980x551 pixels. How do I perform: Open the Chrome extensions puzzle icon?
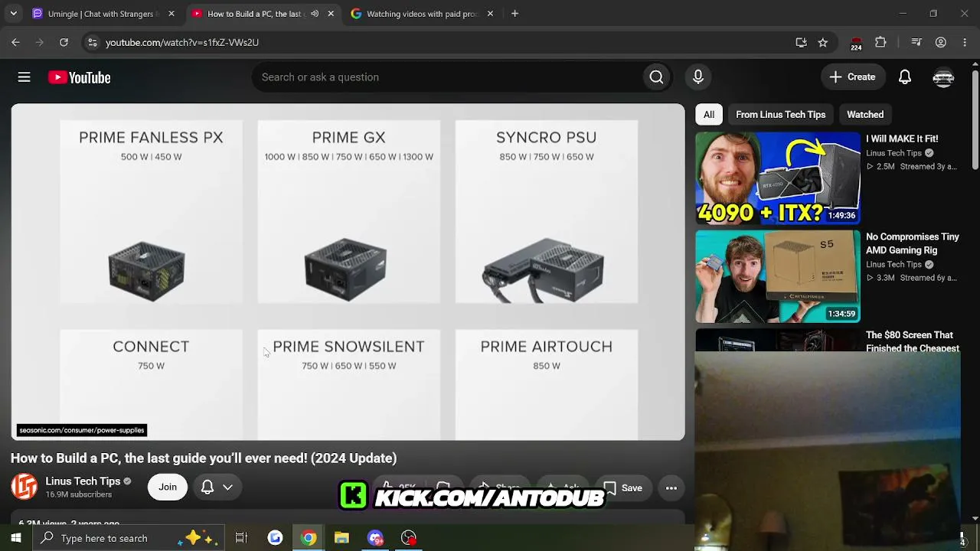[880, 42]
